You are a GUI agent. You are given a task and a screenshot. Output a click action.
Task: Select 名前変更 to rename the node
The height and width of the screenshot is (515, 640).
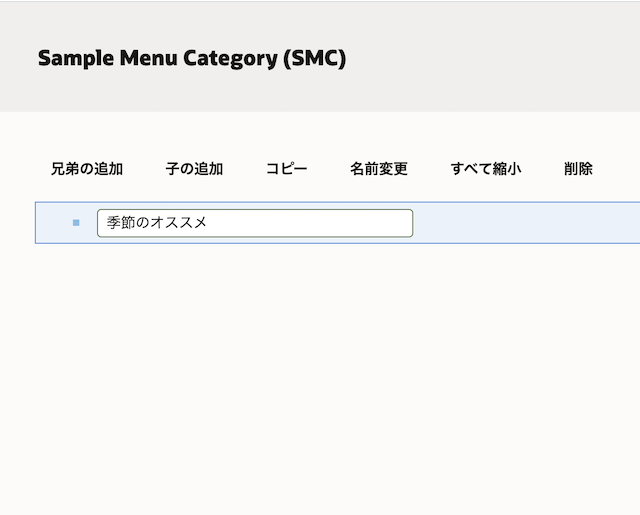[x=379, y=169]
